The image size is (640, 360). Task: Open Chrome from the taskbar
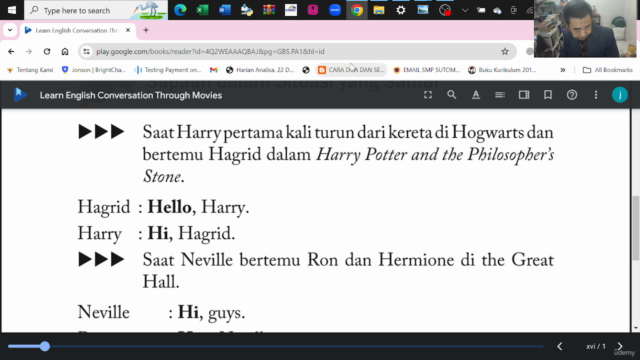(357, 10)
